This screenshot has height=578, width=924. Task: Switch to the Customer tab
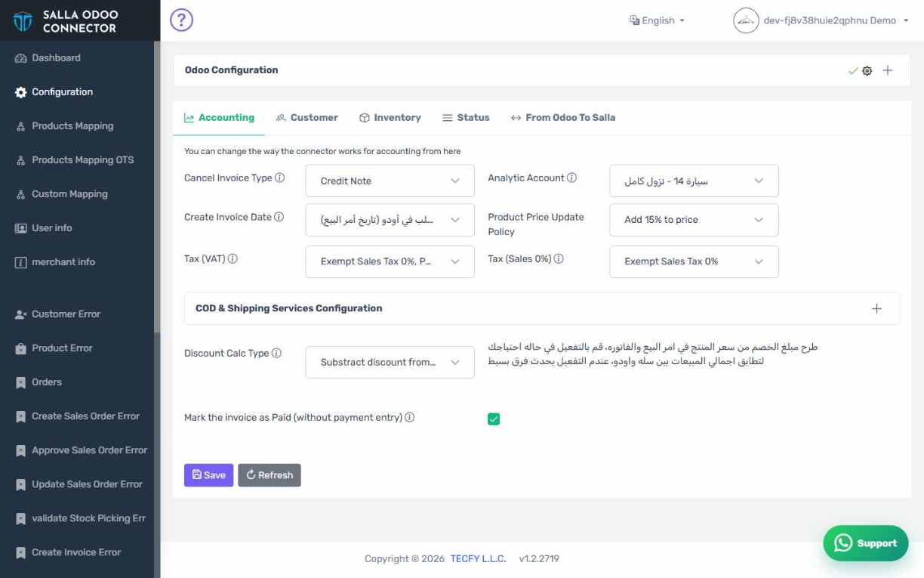click(306, 118)
